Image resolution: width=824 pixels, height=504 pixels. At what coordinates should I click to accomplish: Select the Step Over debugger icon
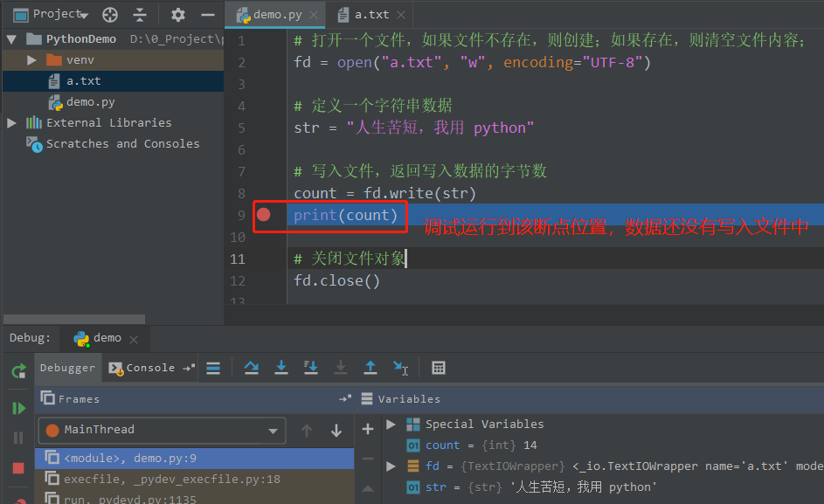coord(253,368)
